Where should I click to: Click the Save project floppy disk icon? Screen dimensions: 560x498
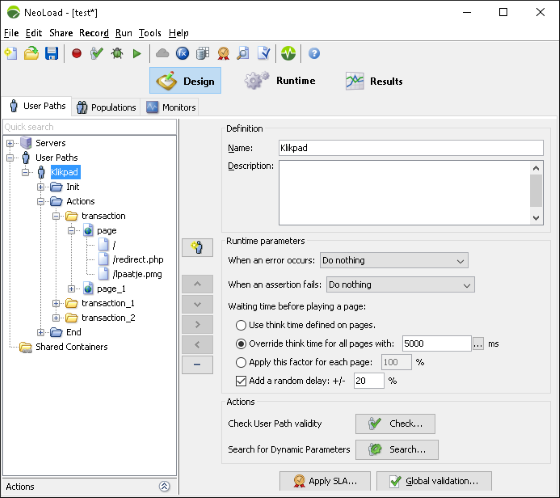coord(51,54)
